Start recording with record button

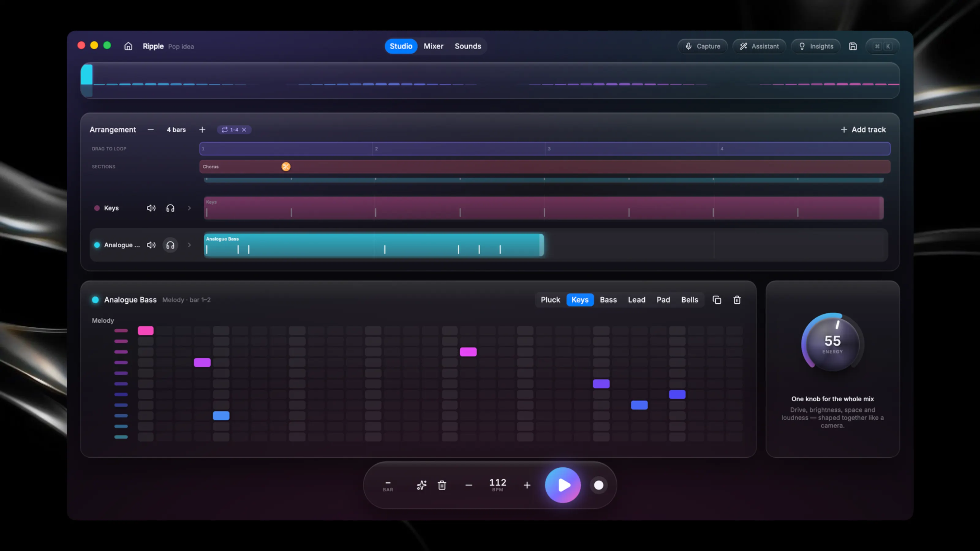coord(598,485)
